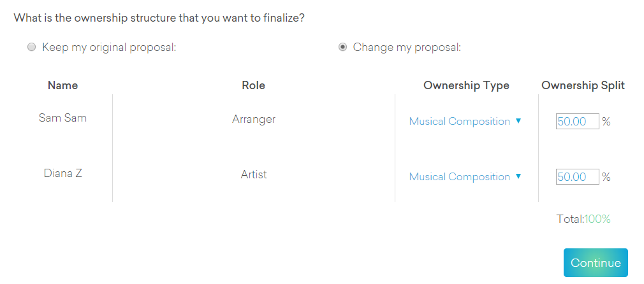Click the blue triangle arrow in Diana Z's row
This screenshot has width=644, height=284.
coord(518,176)
